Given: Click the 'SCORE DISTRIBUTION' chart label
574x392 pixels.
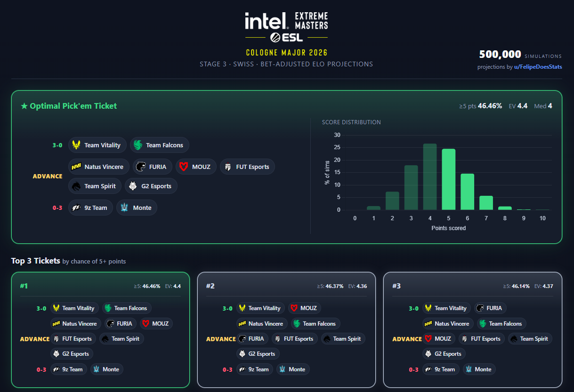Looking at the screenshot, I should pos(351,122).
